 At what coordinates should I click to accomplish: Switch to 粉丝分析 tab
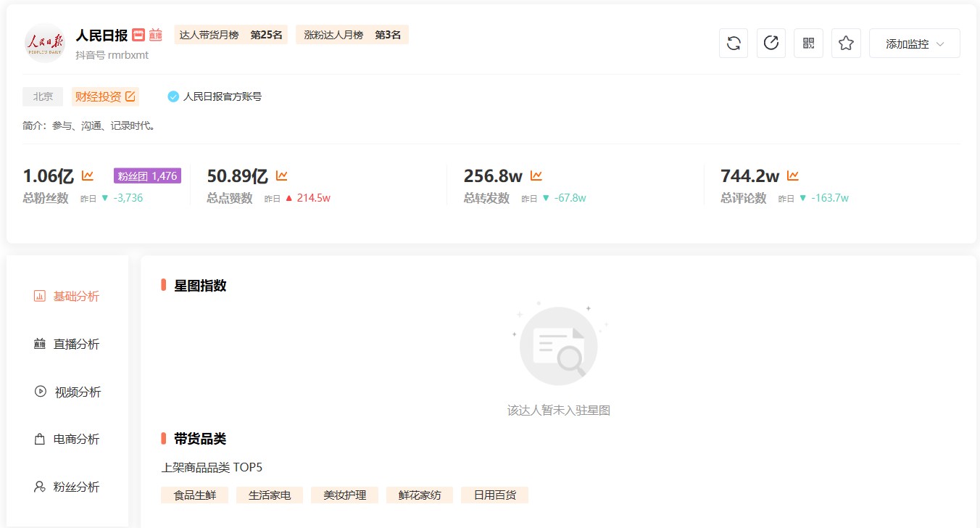(67, 487)
